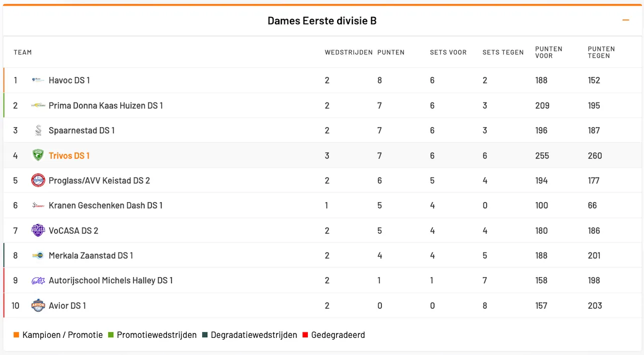This screenshot has height=355, width=644.
Task: Click the green Promotiewedstrijden legend swatch
Action: coord(111,335)
